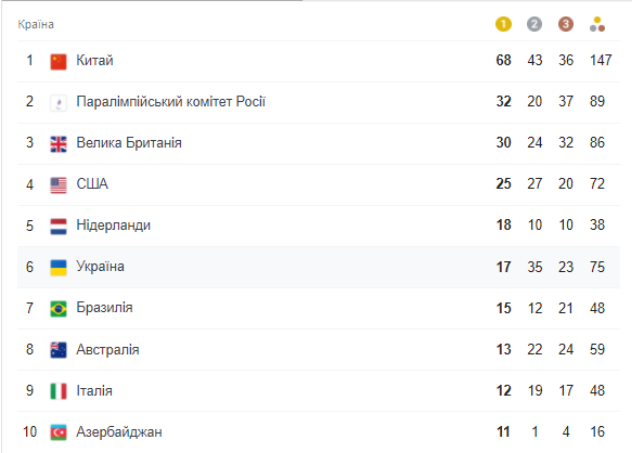The image size is (632, 453).
Task: Open the Україна country link
Action: pyautogui.click(x=100, y=267)
